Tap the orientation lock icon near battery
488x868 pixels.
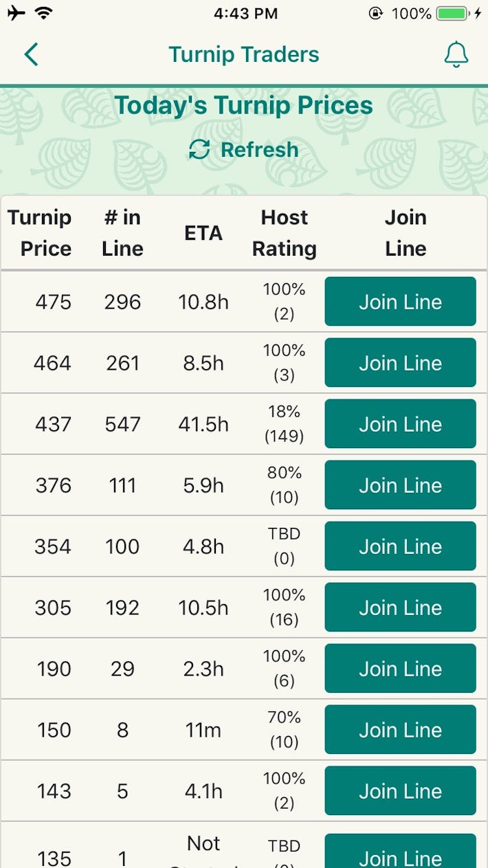click(x=375, y=12)
